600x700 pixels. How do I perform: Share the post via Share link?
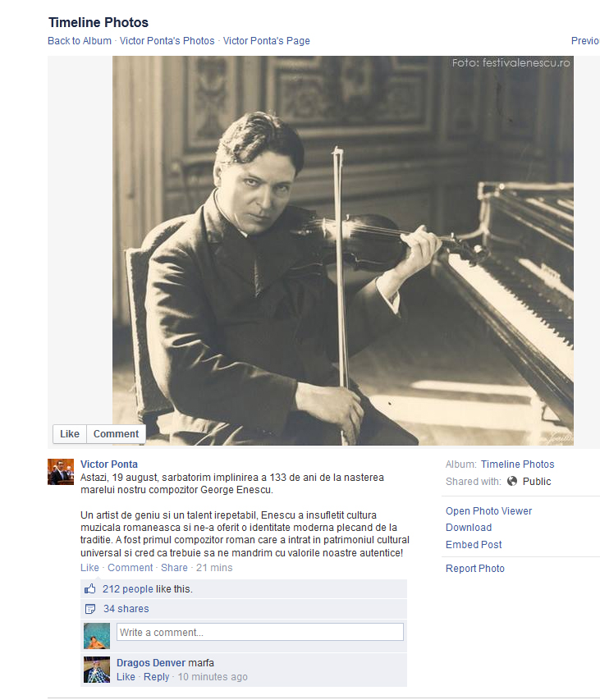(174, 568)
